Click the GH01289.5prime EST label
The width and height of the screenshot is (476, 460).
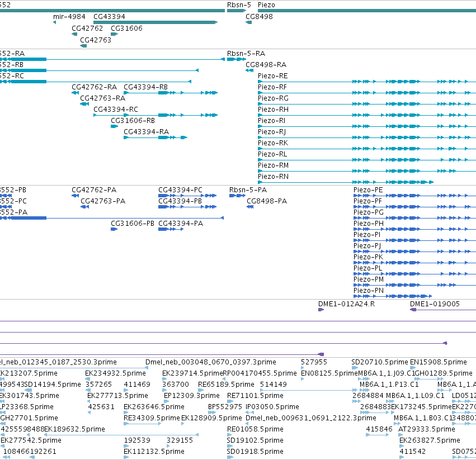click(444, 373)
